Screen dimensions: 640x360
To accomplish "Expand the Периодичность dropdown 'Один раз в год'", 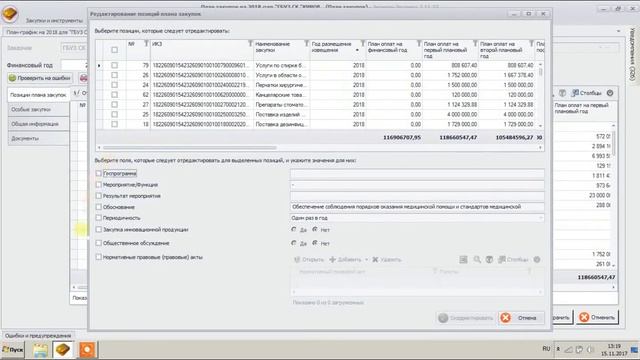I will coord(541,218).
